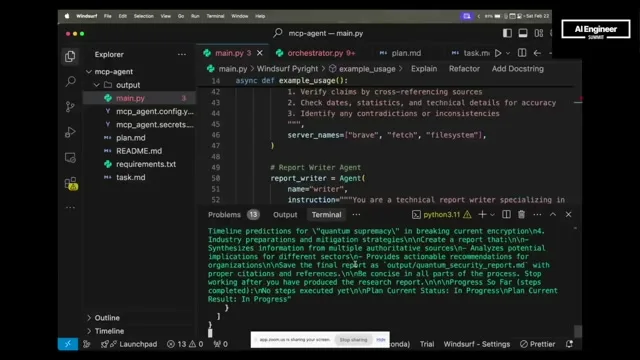Customize editor layout icon
The width and height of the screenshot is (640, 360).
[x=539, y=33]
